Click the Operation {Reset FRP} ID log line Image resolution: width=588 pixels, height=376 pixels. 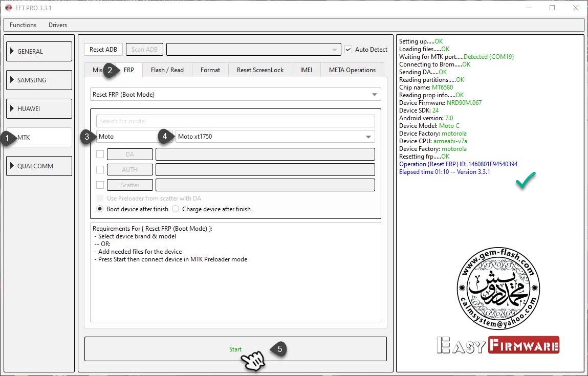(x=458, y=164)
